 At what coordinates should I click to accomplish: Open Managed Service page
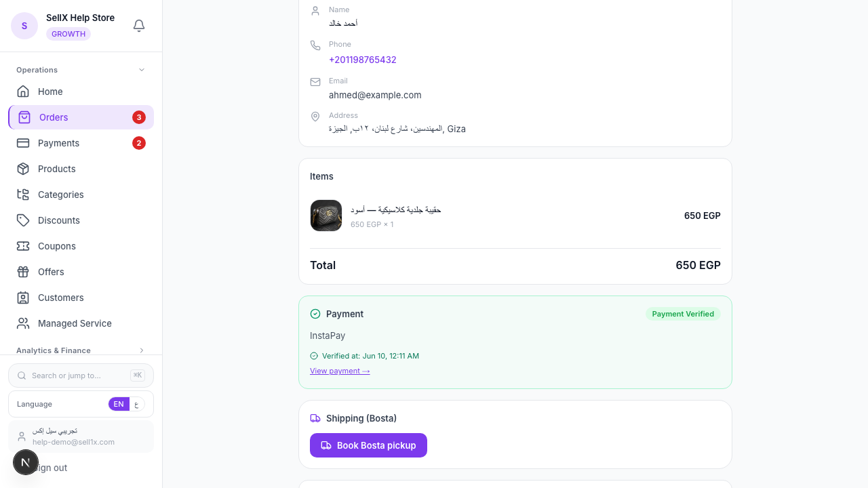point(81,323)
